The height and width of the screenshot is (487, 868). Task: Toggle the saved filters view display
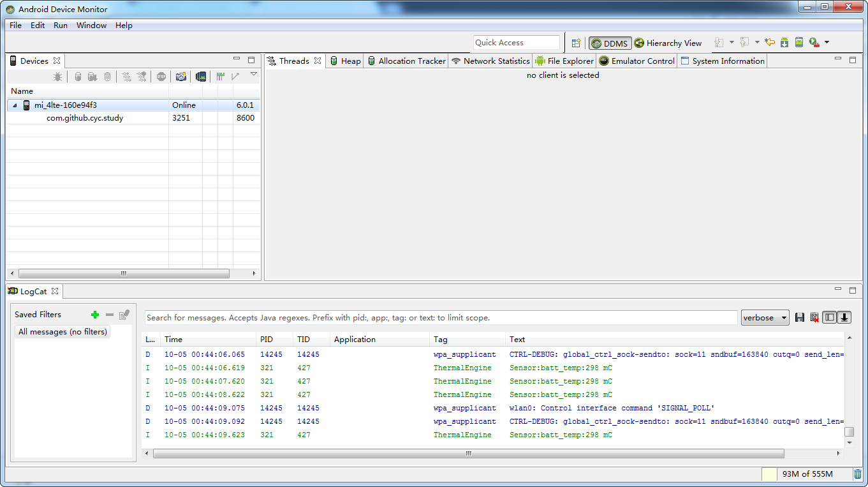click(829, 317)
